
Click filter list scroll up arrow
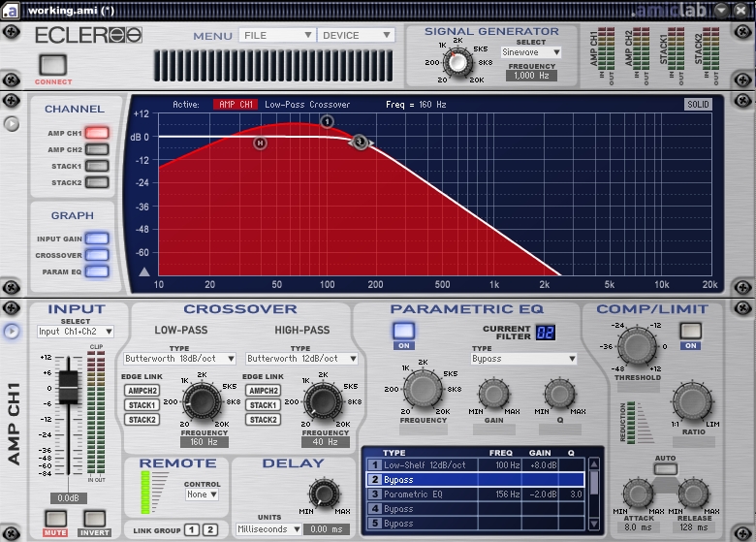coord(594,464)
